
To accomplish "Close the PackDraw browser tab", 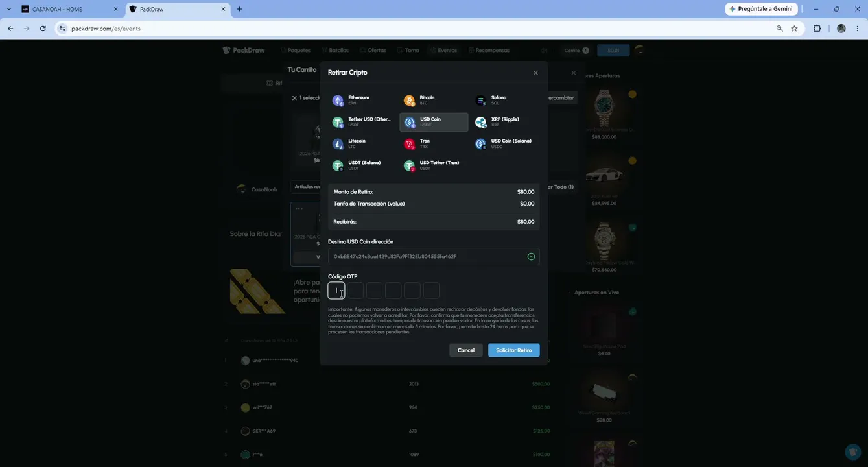I will (x=223, y=9).
